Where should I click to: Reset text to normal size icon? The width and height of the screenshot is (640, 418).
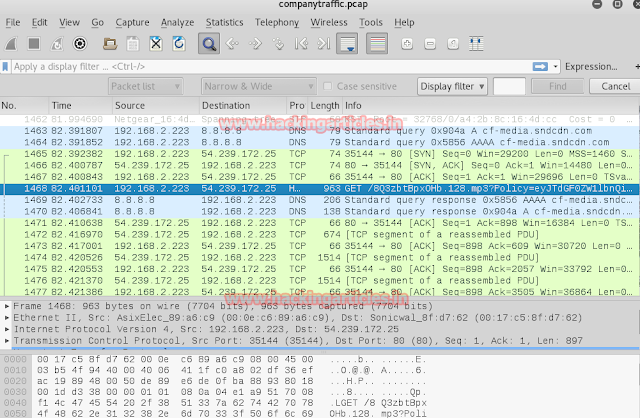[453, 44]
